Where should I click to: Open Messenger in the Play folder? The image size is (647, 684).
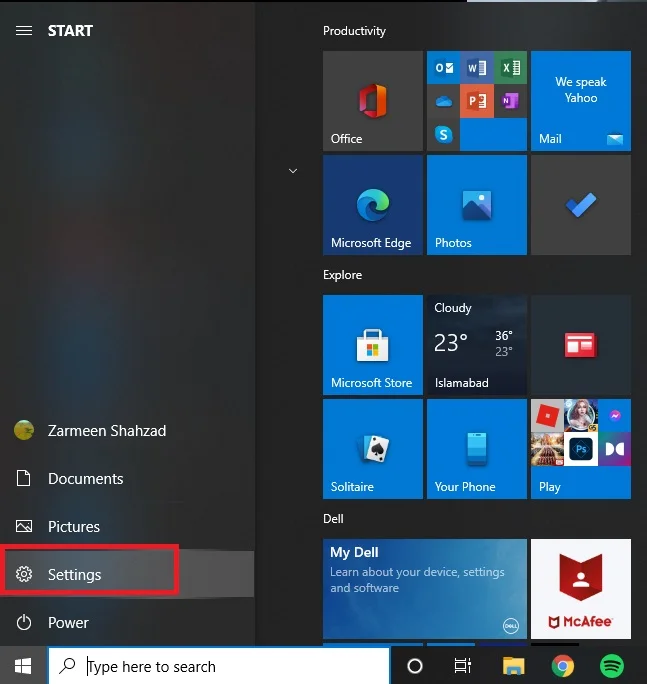pyautogui.click(x=614, y=415)
